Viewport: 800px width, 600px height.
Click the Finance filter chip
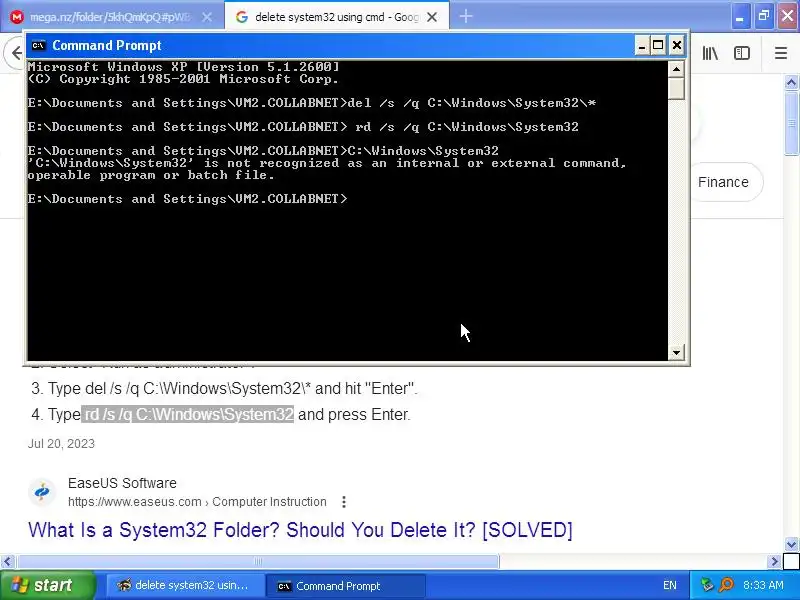[723, 182]
